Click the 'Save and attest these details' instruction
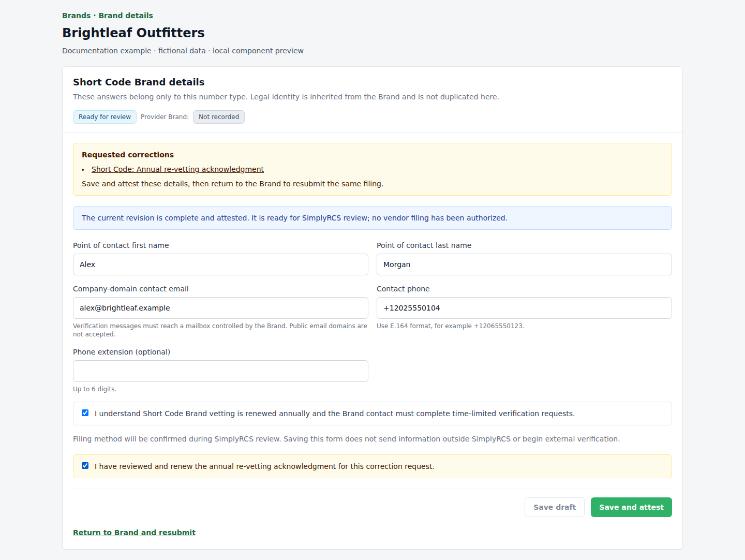The image size is (745, 560). 232,184
